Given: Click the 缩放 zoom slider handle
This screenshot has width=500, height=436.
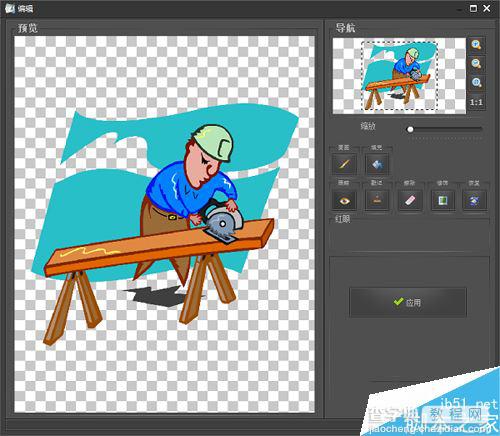Looking at the screenshot, I should 410,129.
